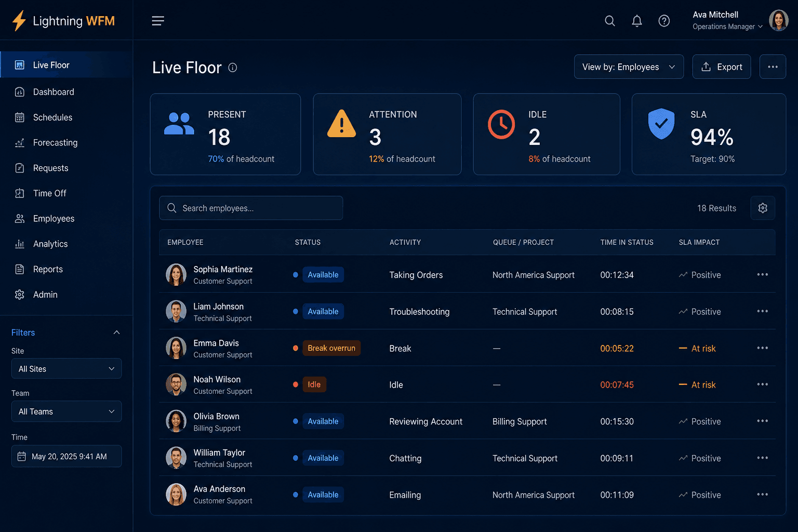Open Ava Anderson row options

pos(762,495)
